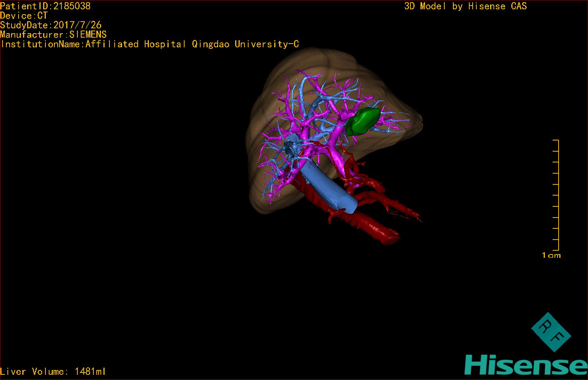Click the InstitutionName Affiliated Hospital text

coord(150,44)
